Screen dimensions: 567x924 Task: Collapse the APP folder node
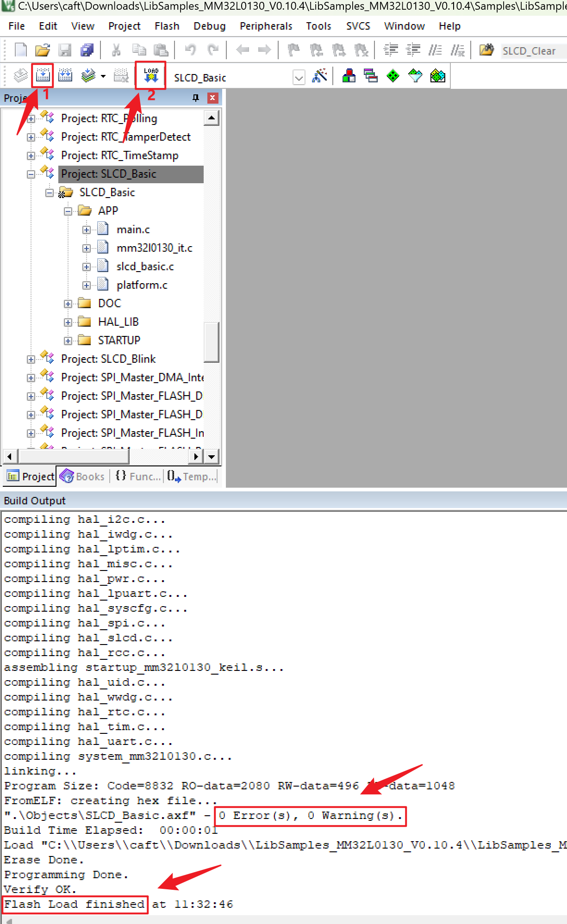pyautogui.click(x=68, y=211)
